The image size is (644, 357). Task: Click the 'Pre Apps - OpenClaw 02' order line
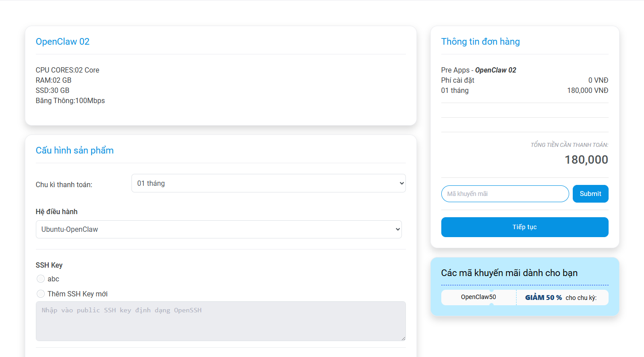pyautogui.click(x=478, y=70)
